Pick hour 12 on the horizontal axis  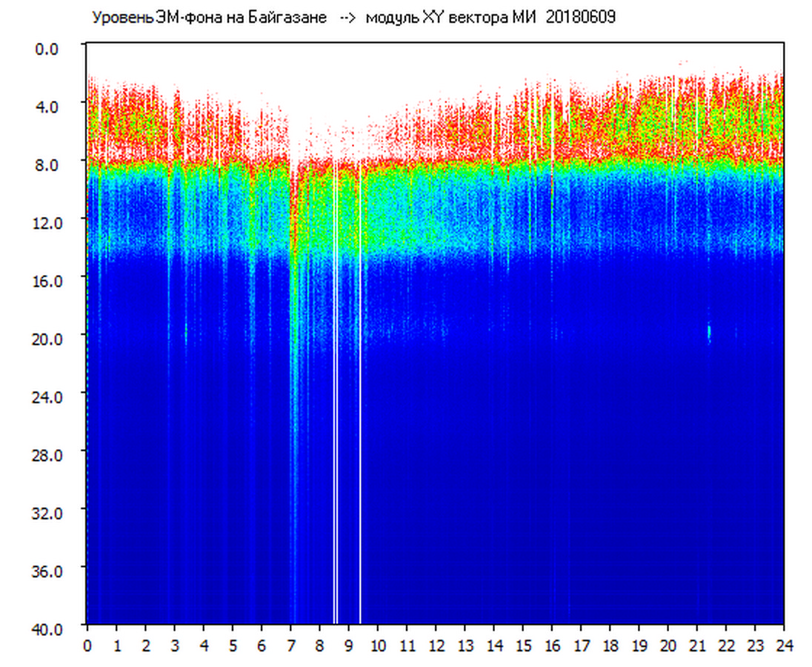tap(436, 645)
